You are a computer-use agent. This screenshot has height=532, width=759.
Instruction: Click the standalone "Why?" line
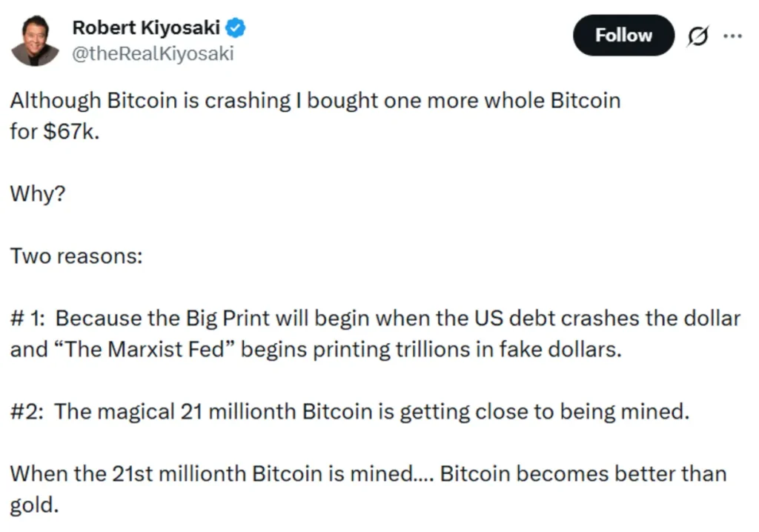coord(36,193)
